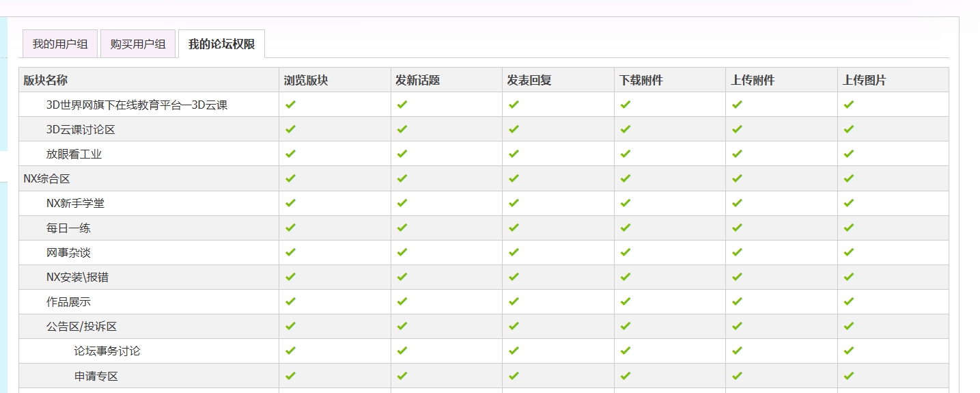Click 下载附件 checkmark for 放眼看工业
Screen dimensions: 980x393
[626, 154]
